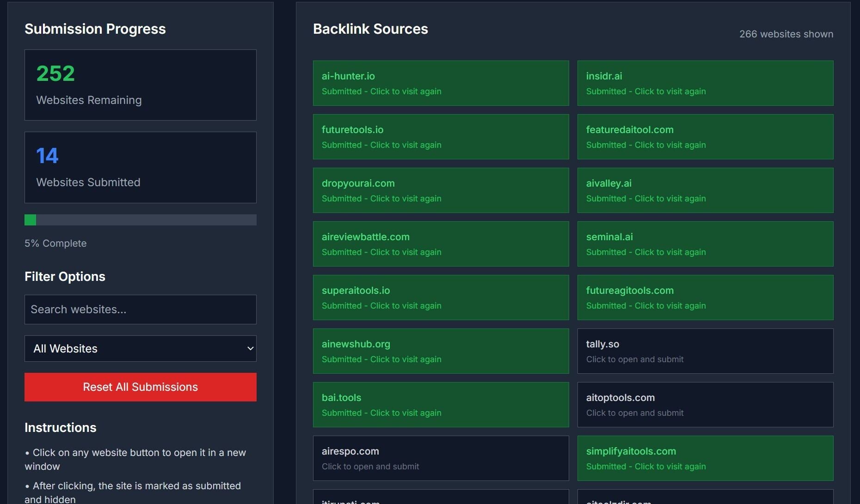The height and width of the screenshot is (504, 860).
Task: Click the featuredaitool.com submitted card
Action: pyautogui.click(x=705, y=137)
